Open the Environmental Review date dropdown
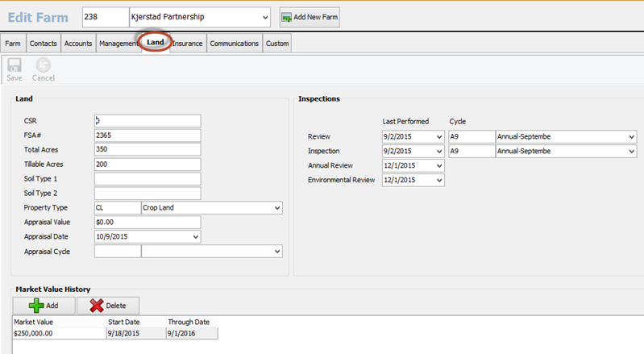Screen dimensions: 644x354 (439, 180)
